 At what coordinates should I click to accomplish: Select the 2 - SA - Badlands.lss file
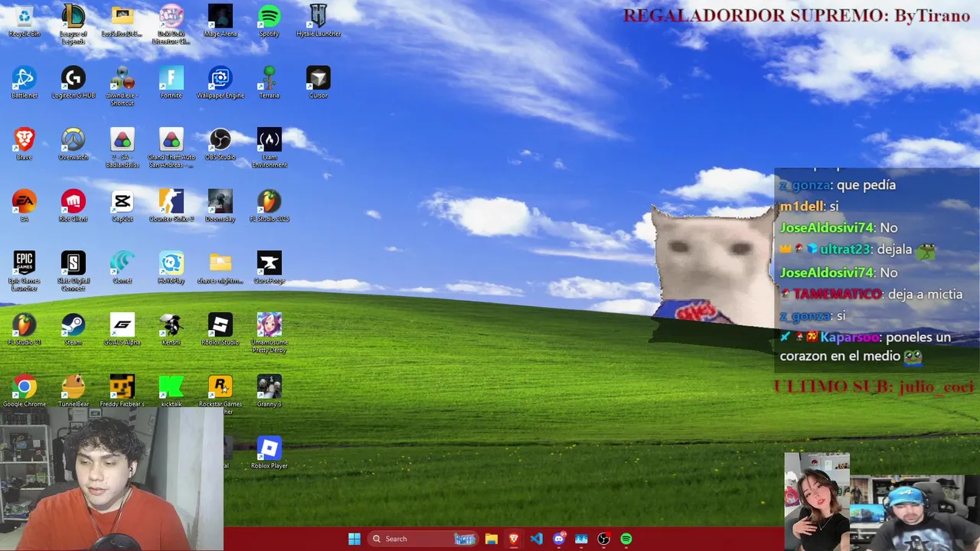point(122,148)
